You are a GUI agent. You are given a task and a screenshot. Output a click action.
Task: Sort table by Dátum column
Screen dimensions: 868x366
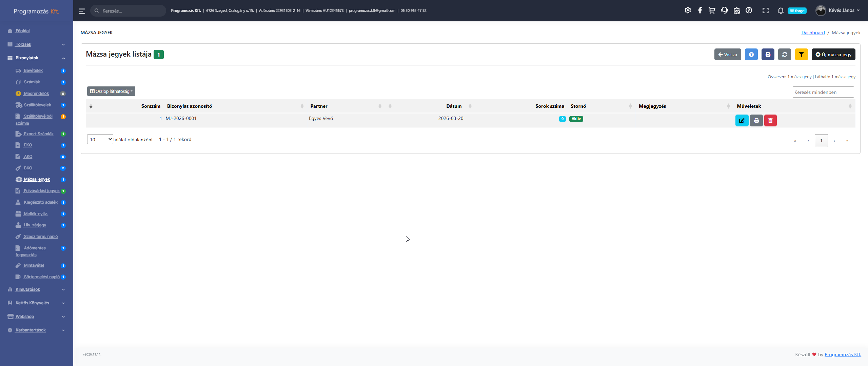(x=454, y=106)
